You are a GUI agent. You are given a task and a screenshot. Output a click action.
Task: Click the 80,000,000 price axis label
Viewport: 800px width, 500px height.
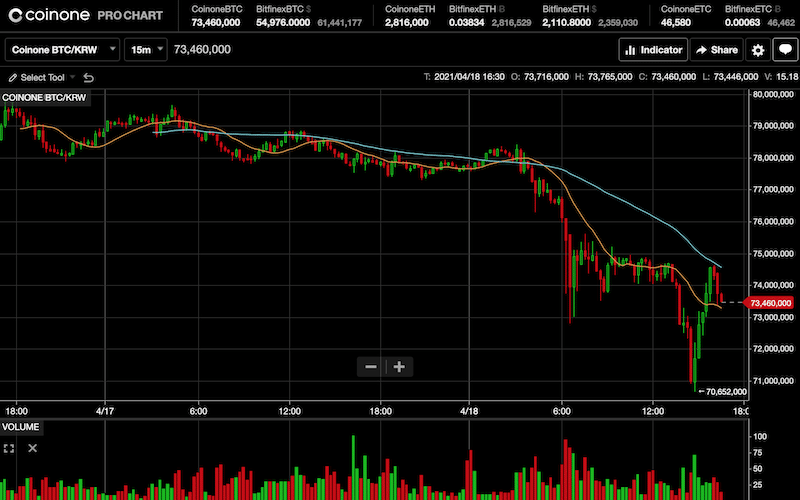coord(773,94)
